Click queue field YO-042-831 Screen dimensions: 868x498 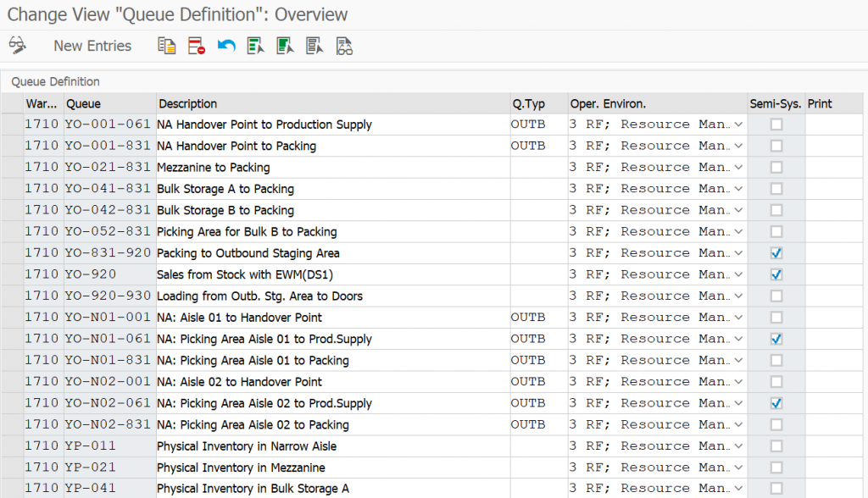[x=109, y=210]
